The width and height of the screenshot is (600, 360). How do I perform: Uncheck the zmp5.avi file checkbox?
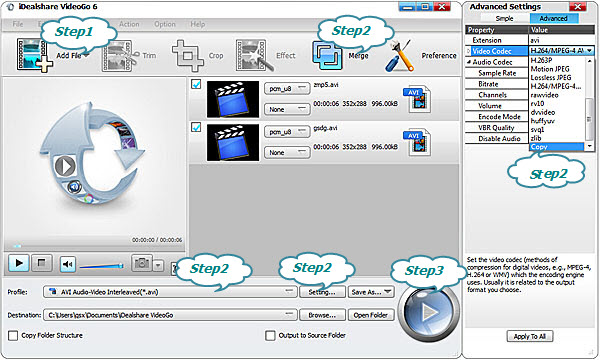tap(196, 84)
